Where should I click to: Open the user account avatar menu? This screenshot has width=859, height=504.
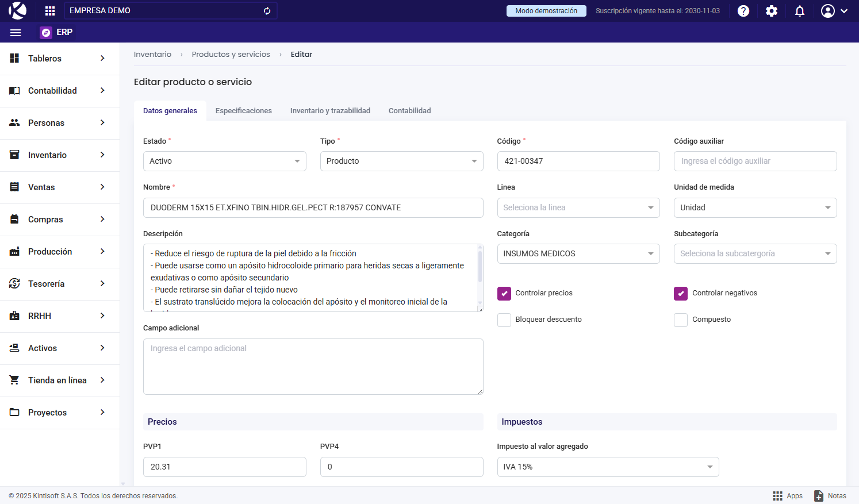pos(834,11)
